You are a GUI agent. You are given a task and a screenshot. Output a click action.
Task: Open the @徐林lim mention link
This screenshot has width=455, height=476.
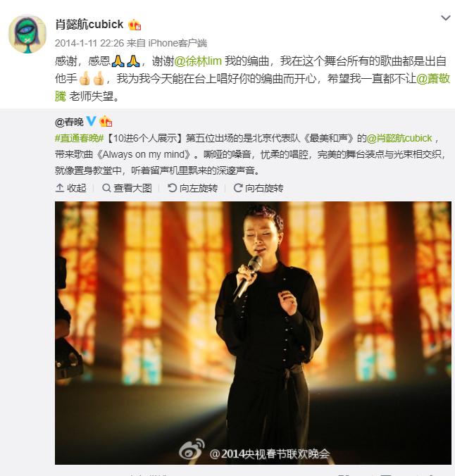pos(198,61)
